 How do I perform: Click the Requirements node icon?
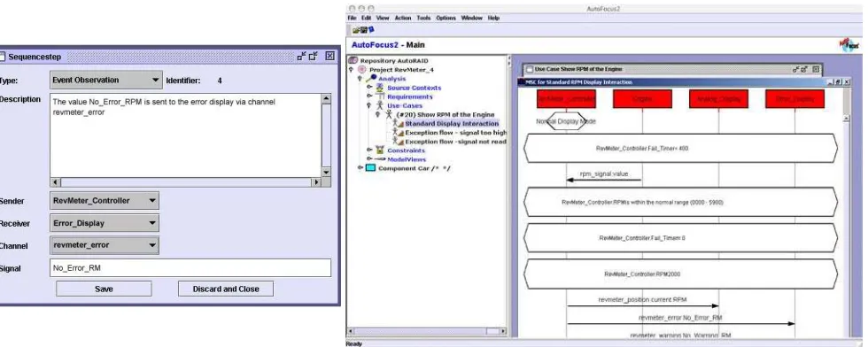click(x=380, y=96)
